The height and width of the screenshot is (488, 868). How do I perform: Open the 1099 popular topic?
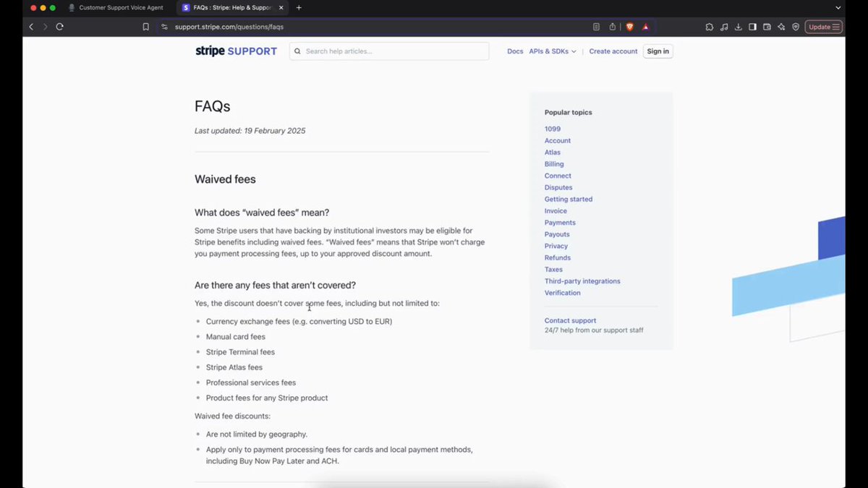(x=553, y=129)
